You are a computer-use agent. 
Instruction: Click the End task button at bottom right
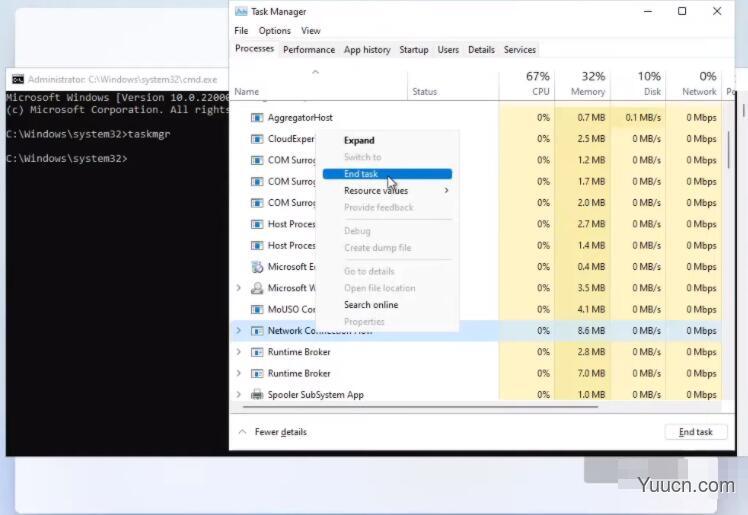coord(696,432)
